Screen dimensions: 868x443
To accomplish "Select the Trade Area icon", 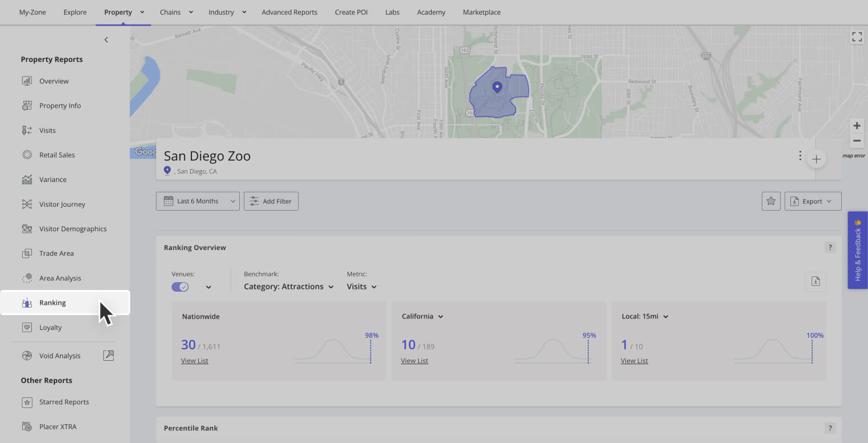I will pos(27,253).
